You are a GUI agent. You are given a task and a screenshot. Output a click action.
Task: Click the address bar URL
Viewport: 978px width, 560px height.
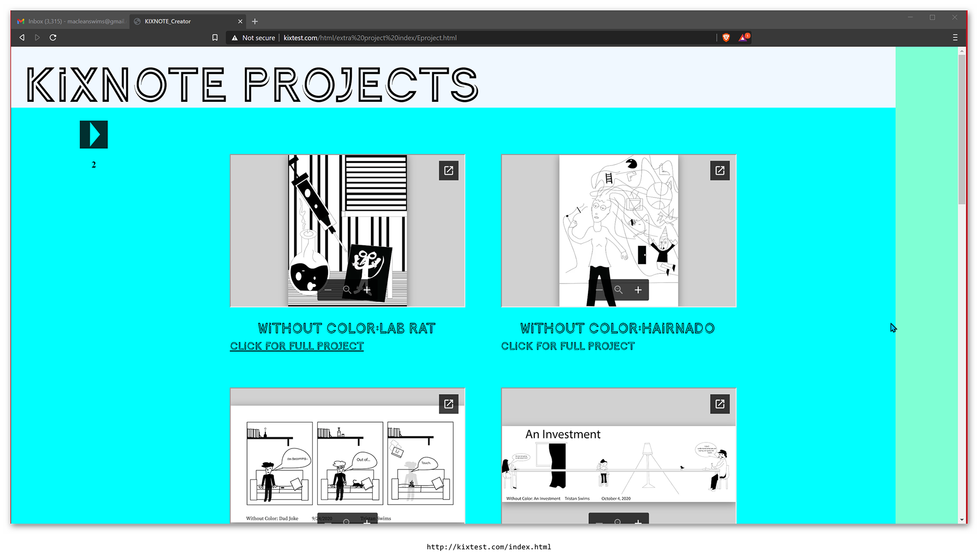[370, 38]
